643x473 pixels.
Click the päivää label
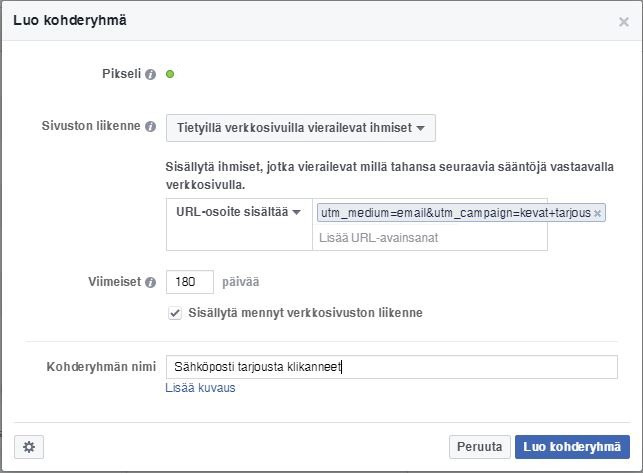coord(240,282)
